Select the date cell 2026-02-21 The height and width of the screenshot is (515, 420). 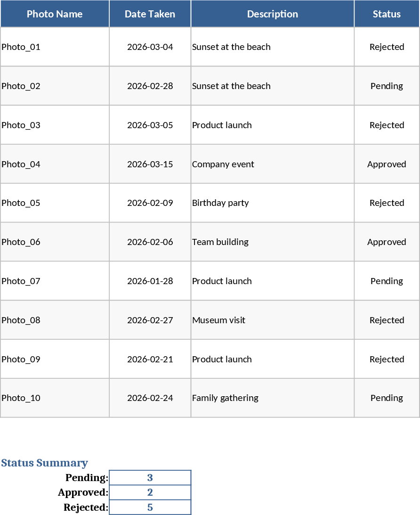(x=150, y=359)
